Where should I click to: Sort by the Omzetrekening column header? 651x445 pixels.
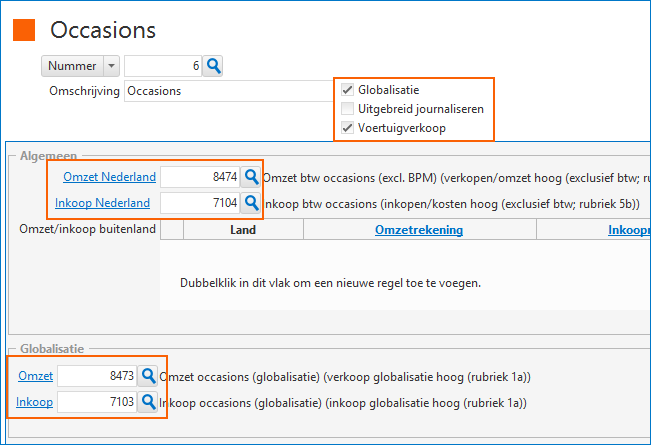(x=419, y=230)
